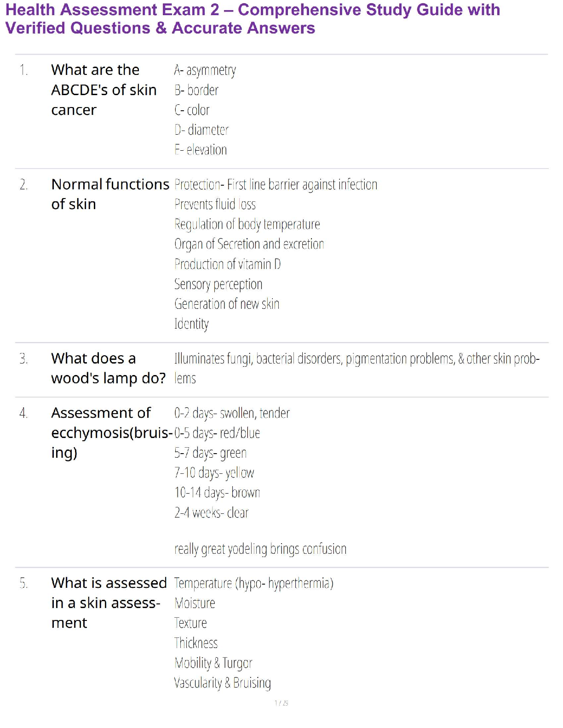
Task: Click the '5-7 days- green' line
Action: [210, 453]
